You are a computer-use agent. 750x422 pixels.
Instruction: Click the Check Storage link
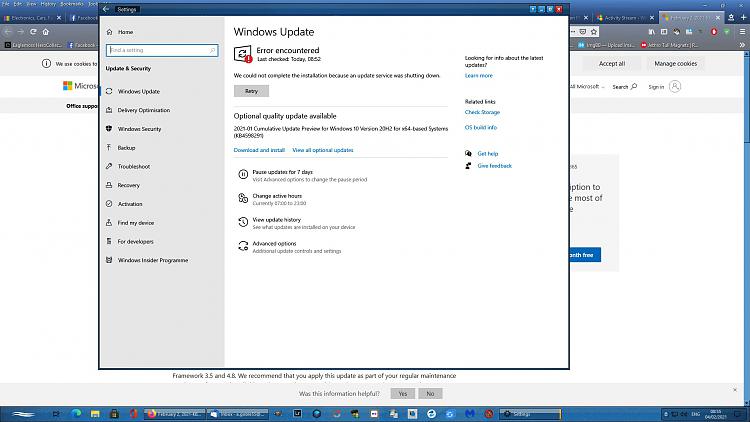pos(482,112)
